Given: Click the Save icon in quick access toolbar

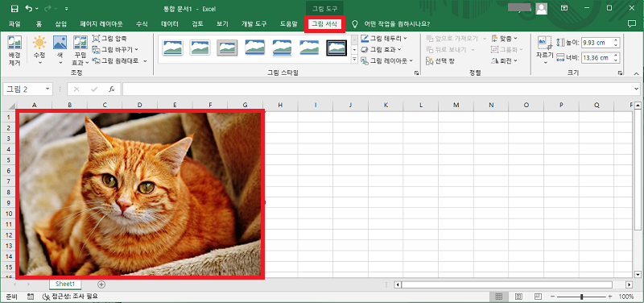Looking at the screenshot, I should (x=14, y=9).
